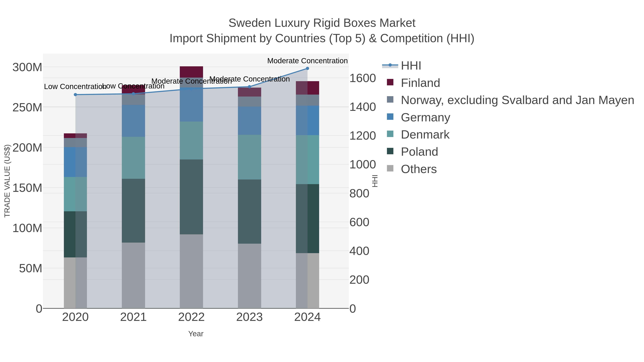Toggle the Norway legend entry
This screenshot has height=362, width=644.
pos(510,100)
